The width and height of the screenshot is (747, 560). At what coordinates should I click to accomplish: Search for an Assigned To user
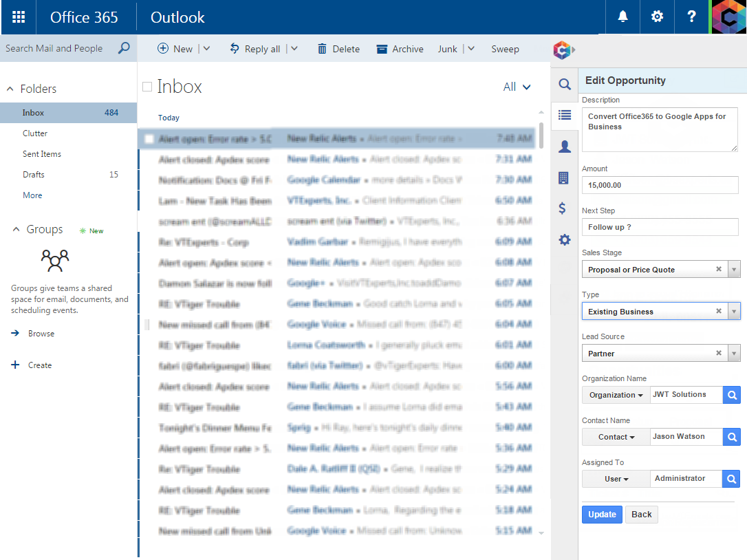click(732, 479)
